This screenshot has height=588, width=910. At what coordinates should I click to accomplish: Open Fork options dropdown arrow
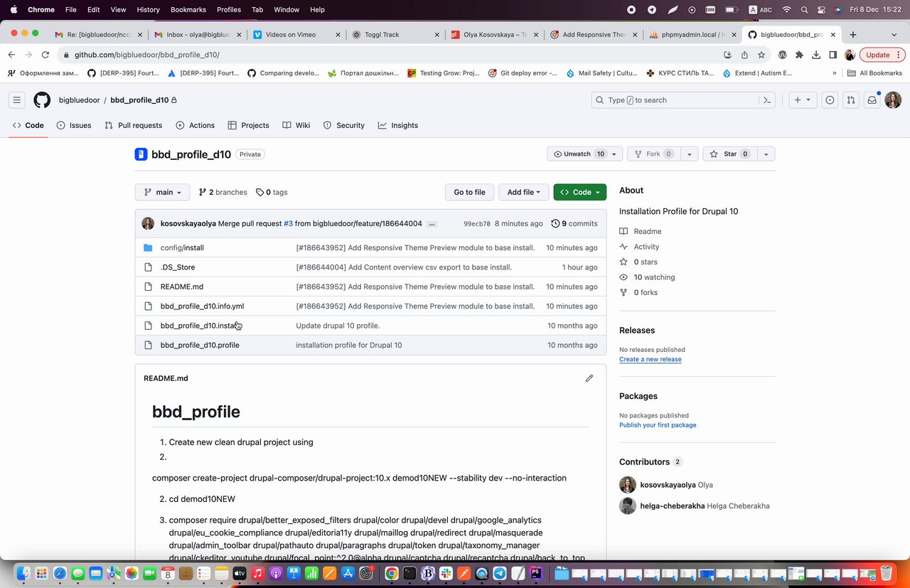click(x=689, y=154)
